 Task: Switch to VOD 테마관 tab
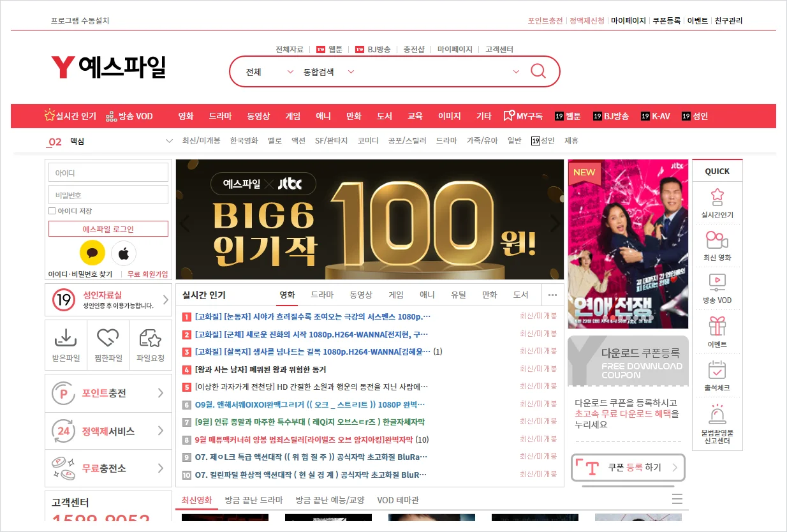click(x=398, y=500)
